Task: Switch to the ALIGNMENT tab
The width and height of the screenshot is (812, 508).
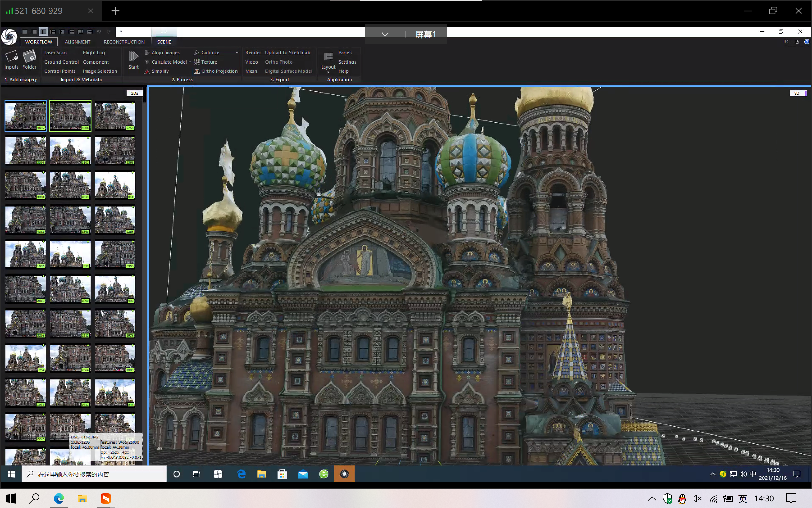Action: point(77,42)
